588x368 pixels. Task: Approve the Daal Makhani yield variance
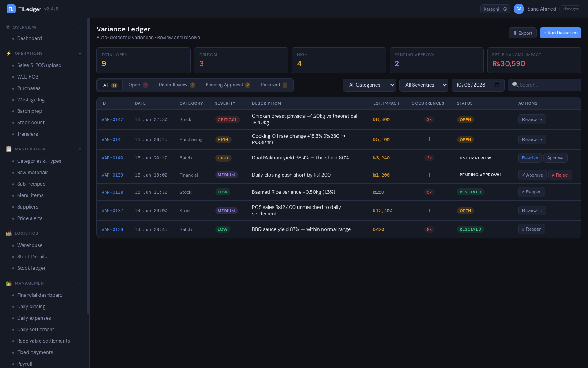pos(555,158)
